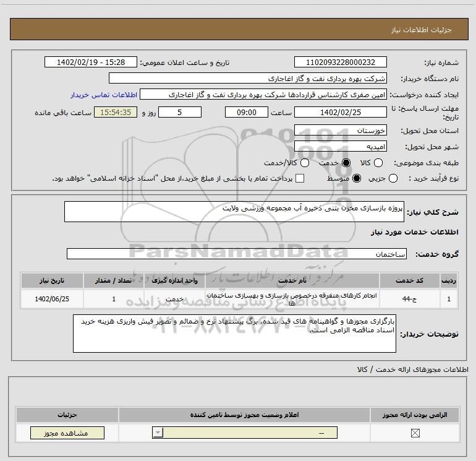476x461 pixels.
Task: Click the need date cell 1402/06/25
Action: click(52, 299)
